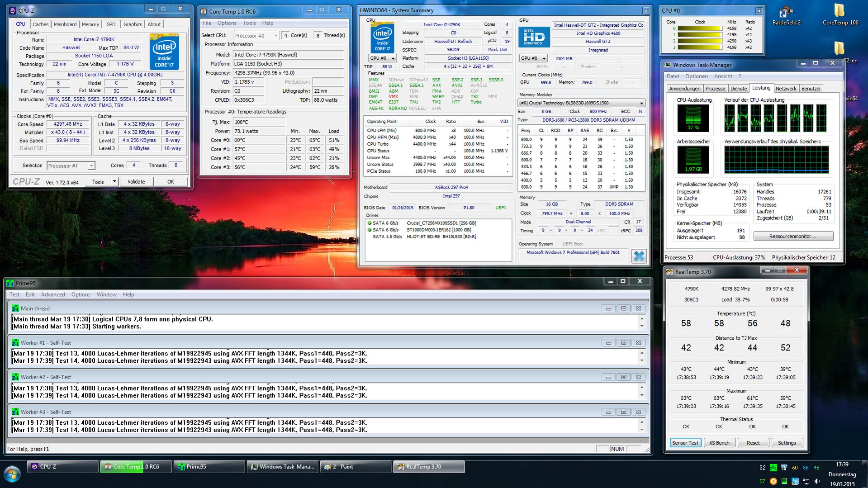Select the CoreTemp_106 desktop folder
868x488 pixels.
(x=840, y=15)
